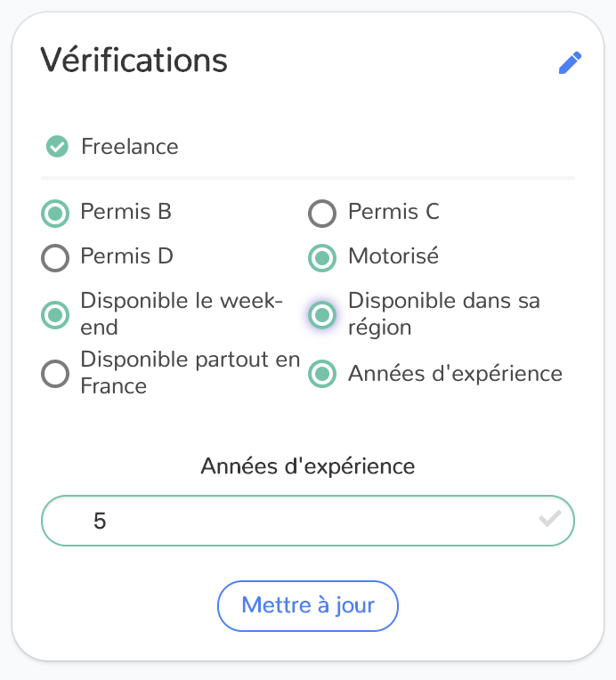Click the Permis C label text
Image resolution: width=616 pixels, height=680 pixels.
(393, 212)
